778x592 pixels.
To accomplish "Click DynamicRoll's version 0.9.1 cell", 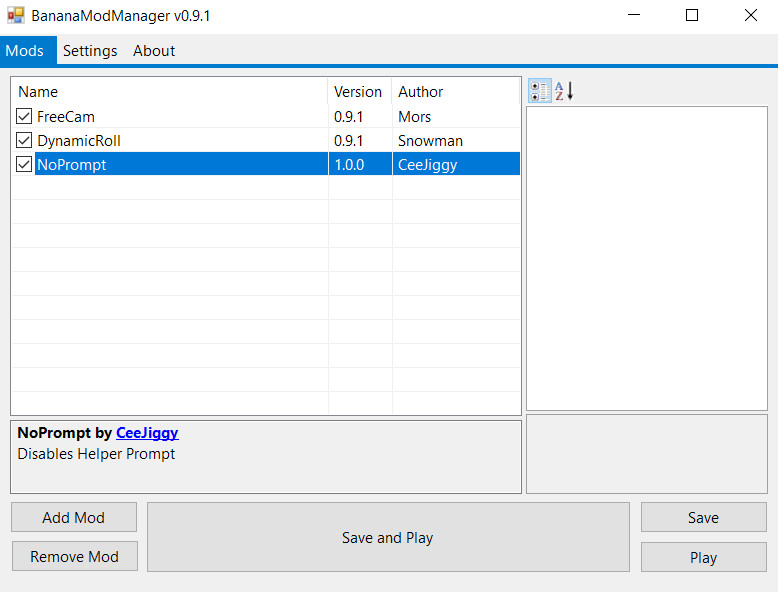I will coord(348,140).
